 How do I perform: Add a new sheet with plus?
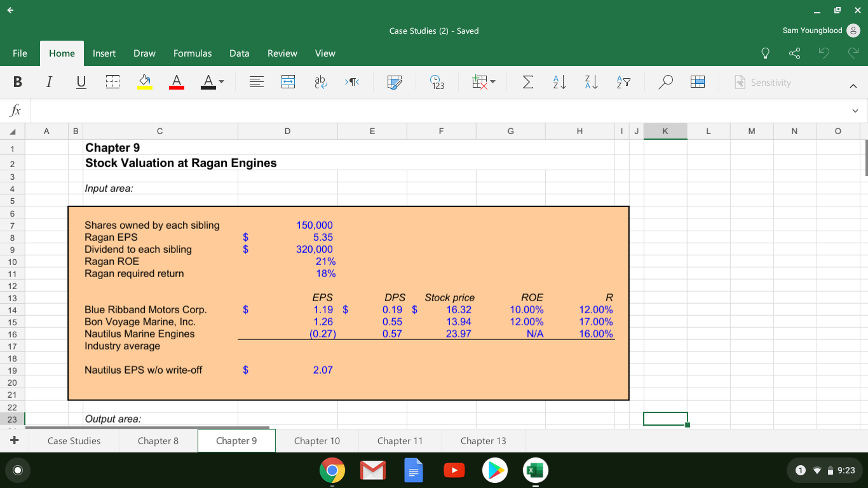(14, 440)
